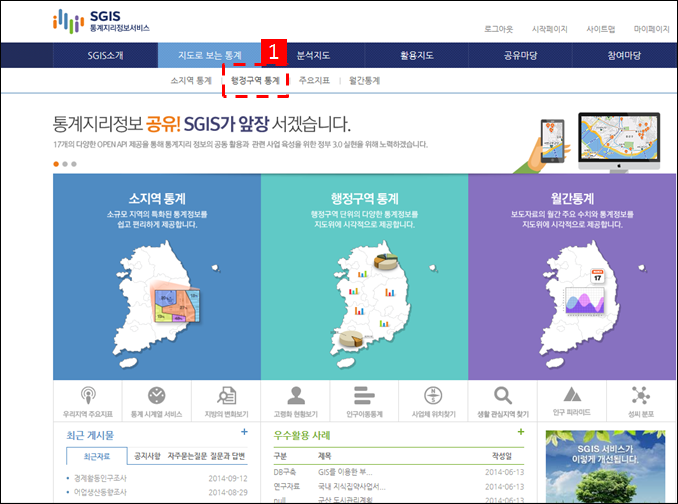Click the 로그아웃 link
The width and height of the screenshot is (678, 504).
(498, 29)
